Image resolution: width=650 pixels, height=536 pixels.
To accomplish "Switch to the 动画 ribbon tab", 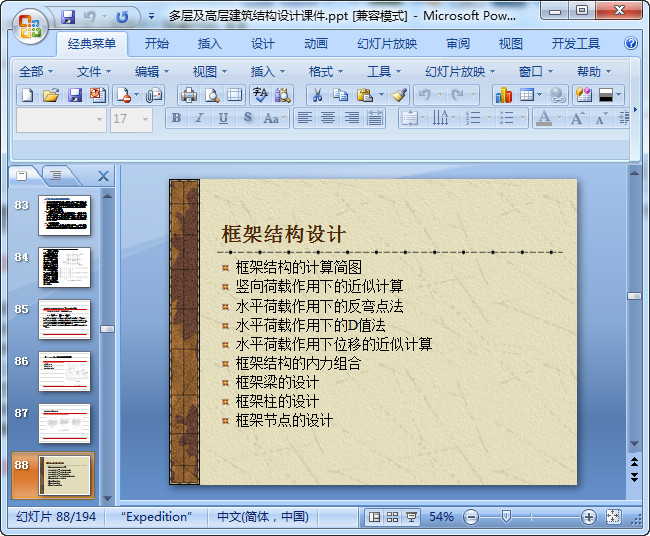I will tap(315, 43).
